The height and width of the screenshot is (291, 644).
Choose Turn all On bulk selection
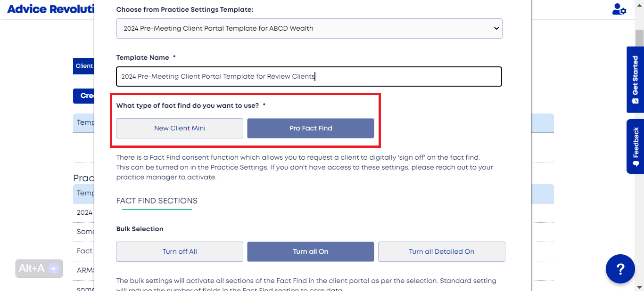311,251
